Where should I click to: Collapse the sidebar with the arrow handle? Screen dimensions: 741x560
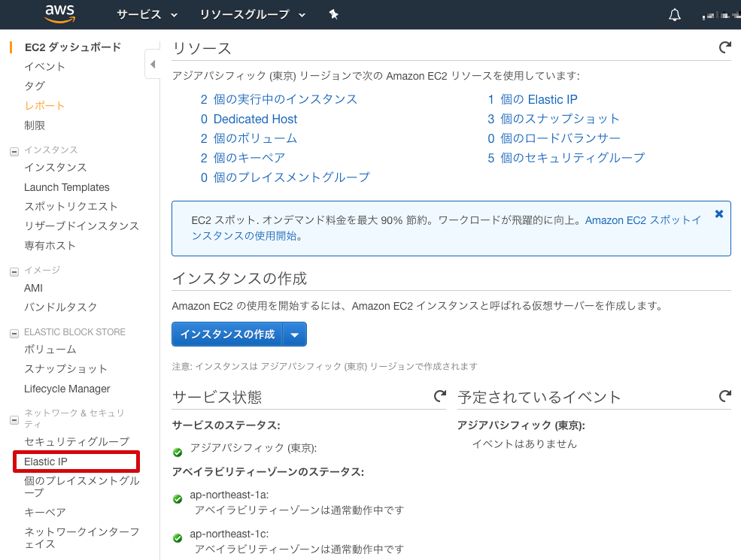(153, 64)
